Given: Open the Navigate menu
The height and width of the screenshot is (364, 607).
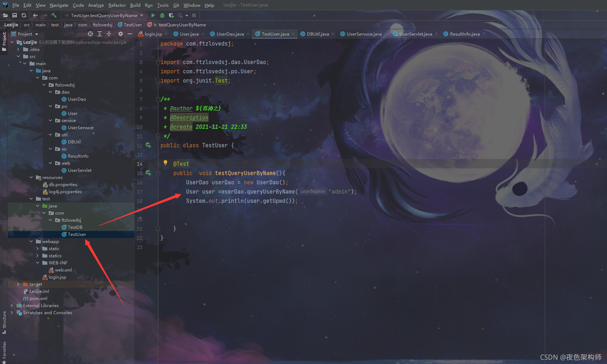Looking at the screenshot, I should tap(59, 5).
